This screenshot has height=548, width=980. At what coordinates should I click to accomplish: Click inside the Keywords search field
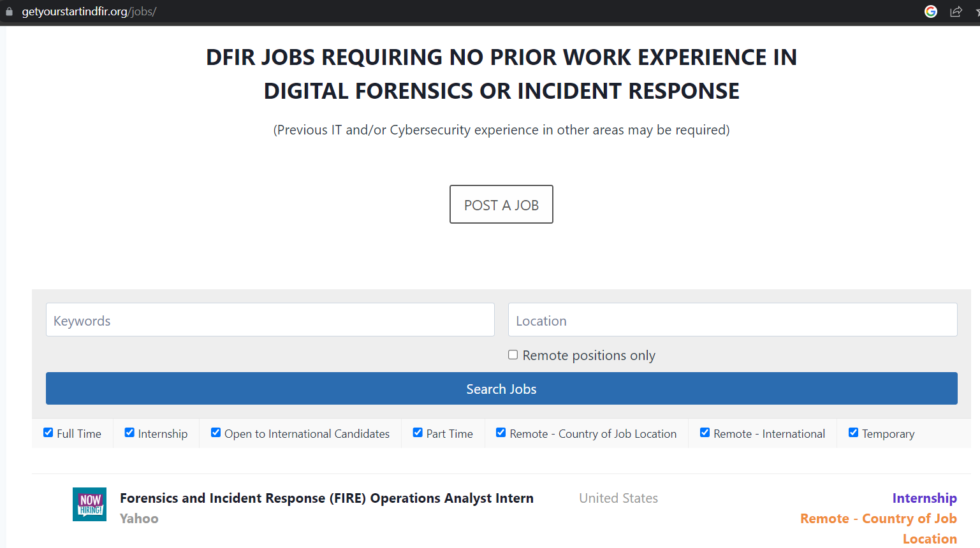[x=270, y=320]
